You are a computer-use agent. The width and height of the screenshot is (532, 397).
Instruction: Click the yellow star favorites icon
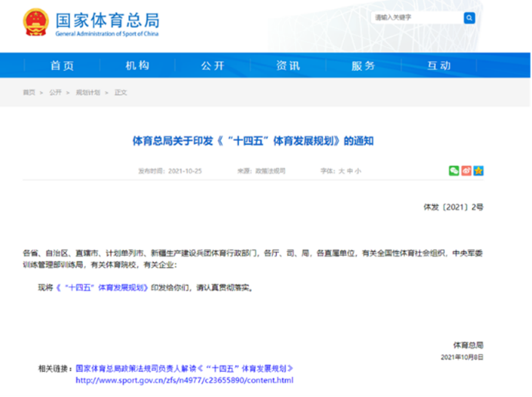478,171
